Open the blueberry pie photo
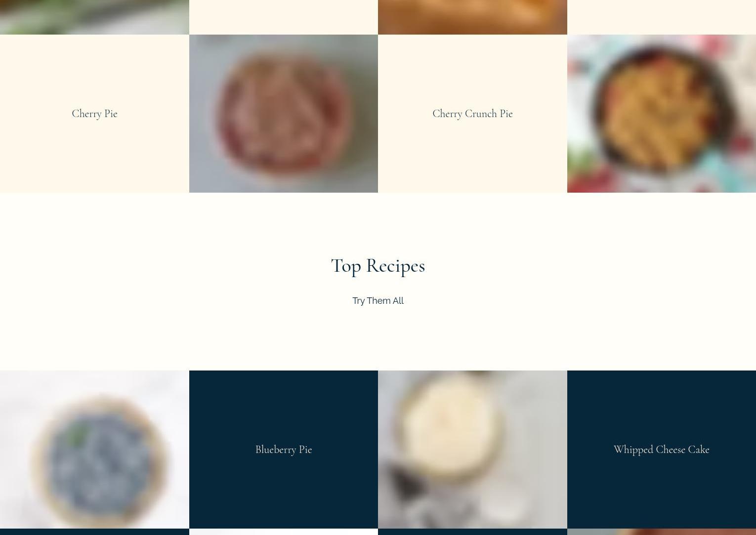 coord(94,450)
